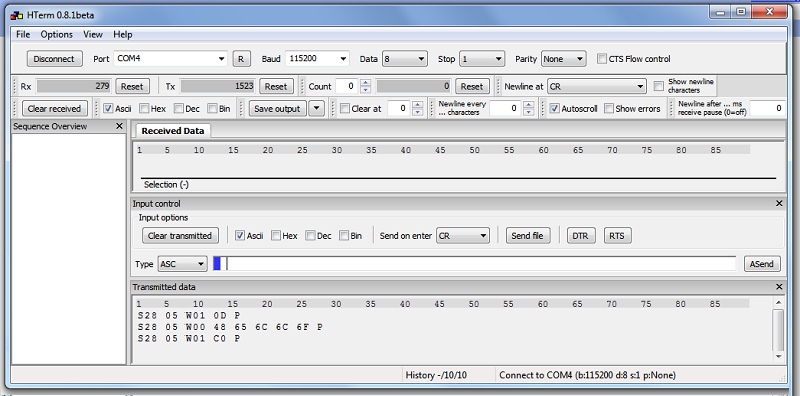The image size is (800, 396).
Task: Click the Clear at value field
Action: (x=399, y=108)
